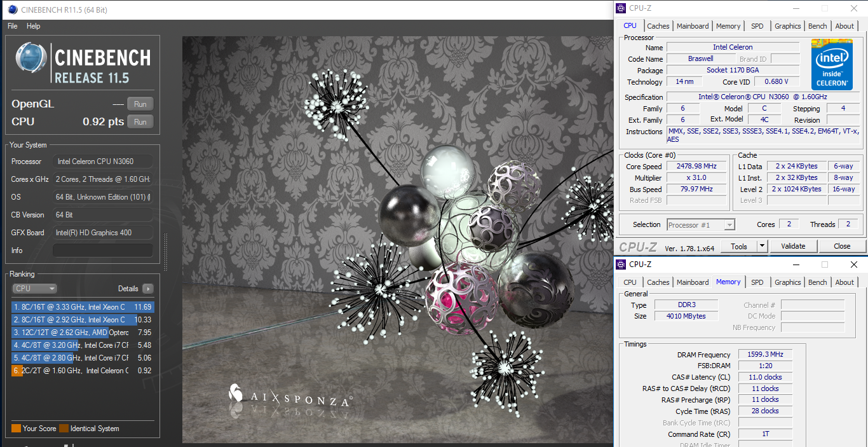Open the Help menu in Cinebench

coord(34,26)
